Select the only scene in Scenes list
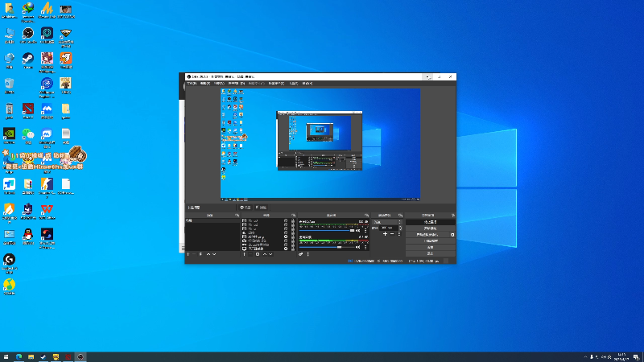Screen dimensions: 644x362 213,220
